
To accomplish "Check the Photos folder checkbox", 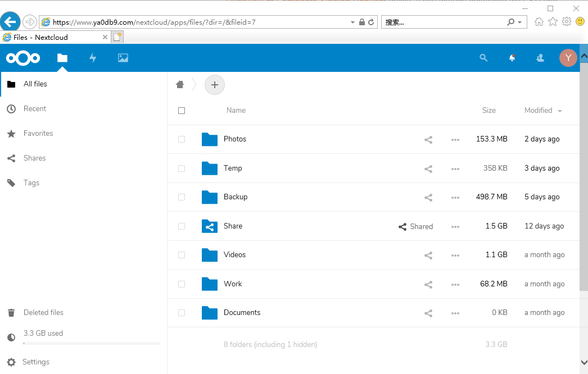I will click(182, 139).
